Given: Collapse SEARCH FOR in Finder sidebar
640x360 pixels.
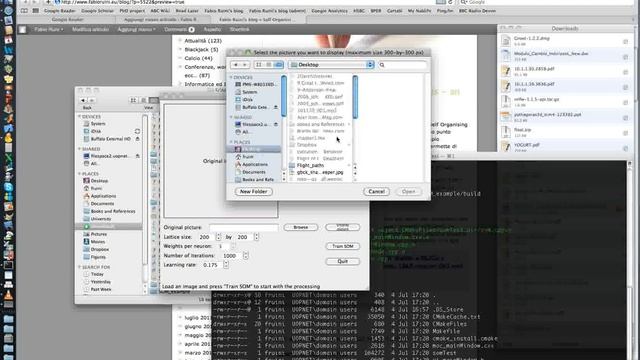Looking at the screenshot, I should tap(80, 267).
